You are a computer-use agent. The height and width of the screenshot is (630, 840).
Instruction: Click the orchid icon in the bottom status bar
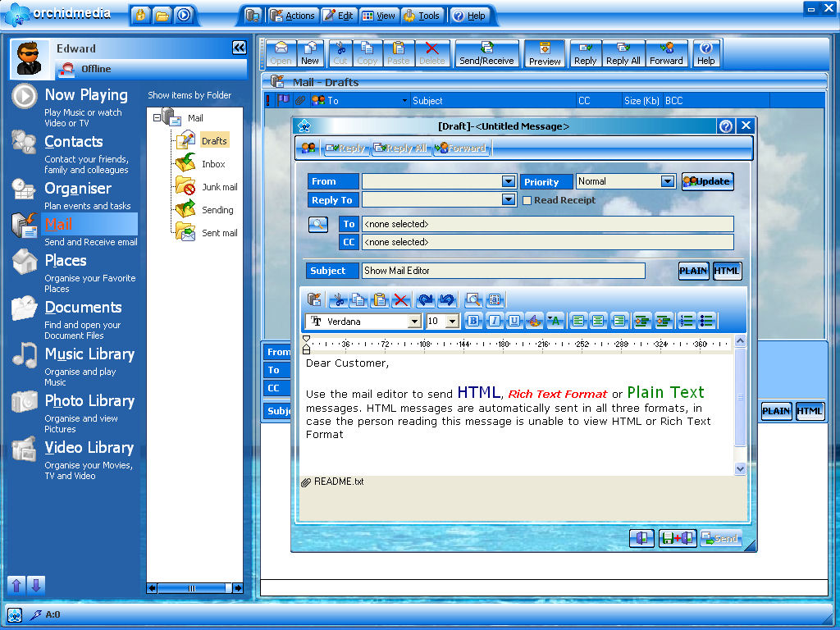click(15, 615)
